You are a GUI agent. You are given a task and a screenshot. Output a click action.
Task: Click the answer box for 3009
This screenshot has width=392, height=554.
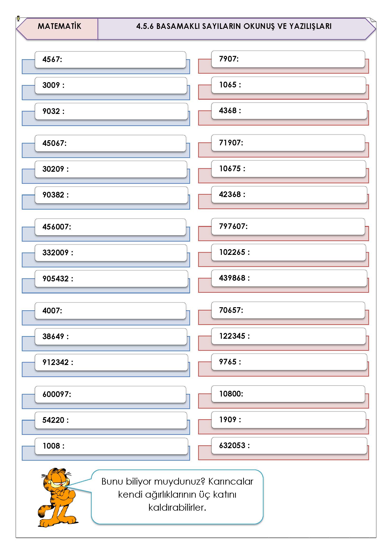[x=111, y=86]
